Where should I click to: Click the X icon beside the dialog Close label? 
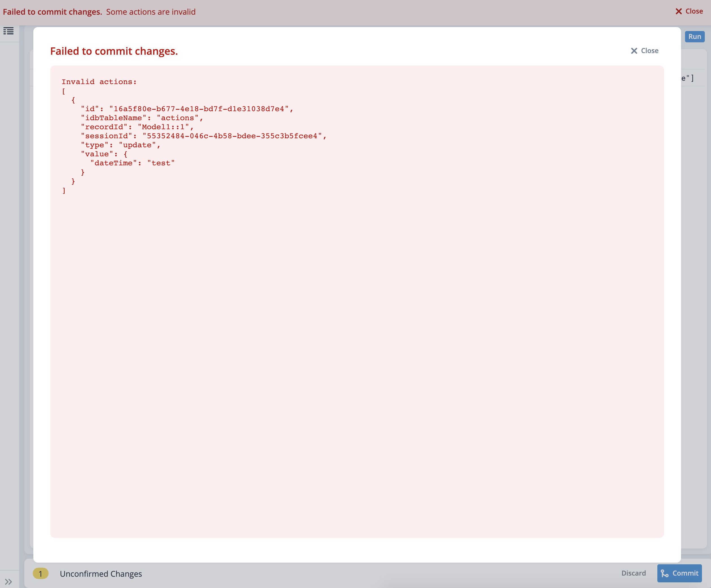coord(634,51)
